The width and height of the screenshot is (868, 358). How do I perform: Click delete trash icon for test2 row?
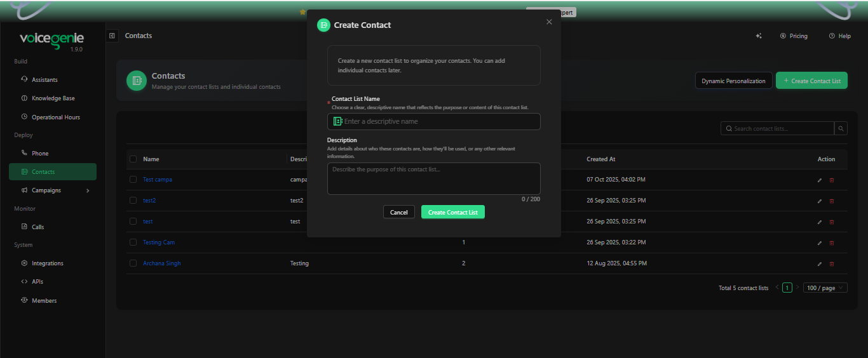pyautogui.click(x=832, y=201)
